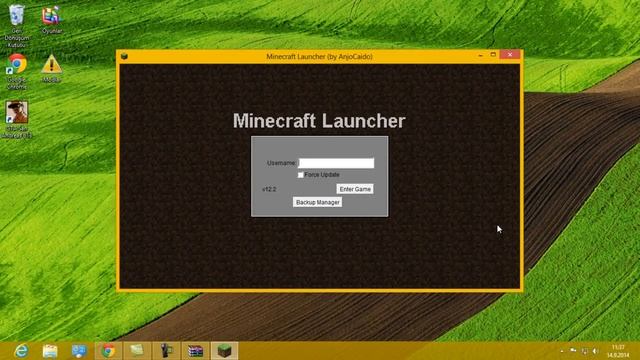Click the Username text field
The width and height of the screenshot is (640, 360).
pos(336,163)
